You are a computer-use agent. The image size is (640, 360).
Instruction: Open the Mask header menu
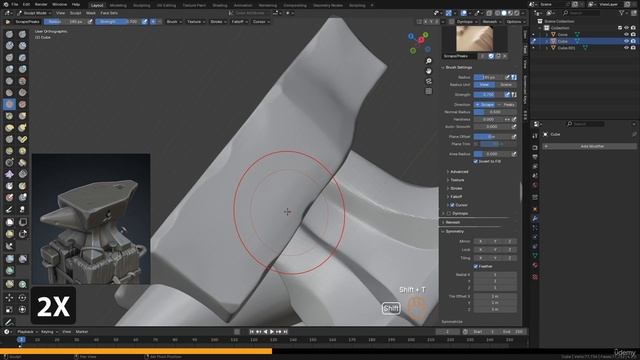click(x=91, y=13)
